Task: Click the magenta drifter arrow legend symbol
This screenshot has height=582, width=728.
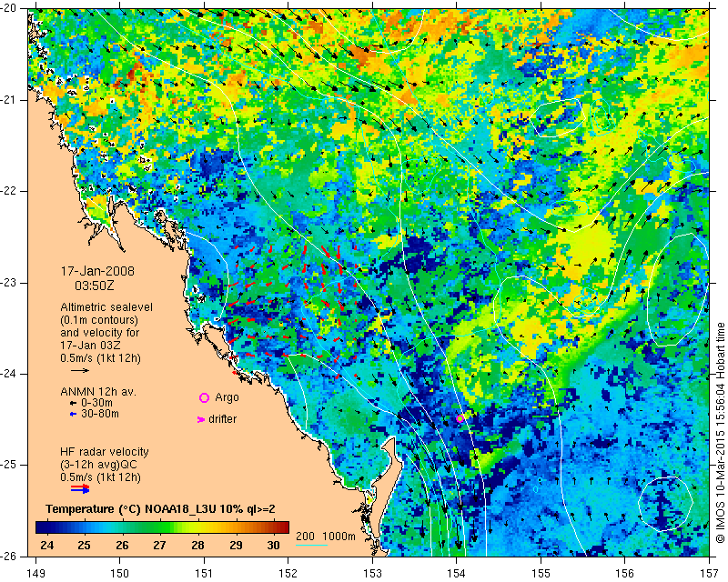Action: pyautogui.click(x=201, y=419)
